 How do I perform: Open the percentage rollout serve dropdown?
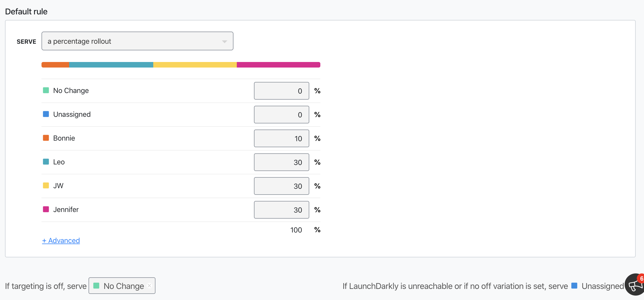pos(137,41)
